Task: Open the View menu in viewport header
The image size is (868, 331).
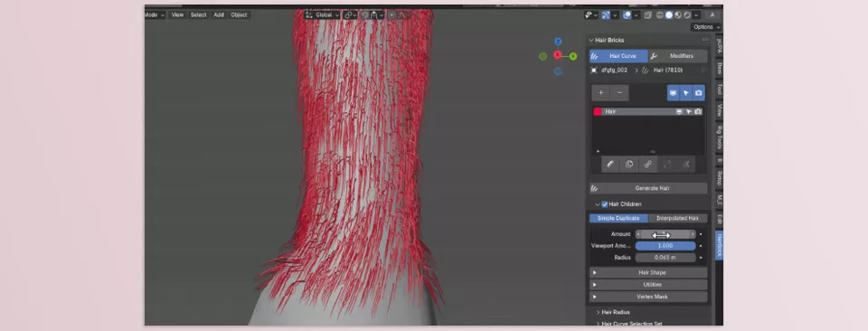Action: coord(177,15)
